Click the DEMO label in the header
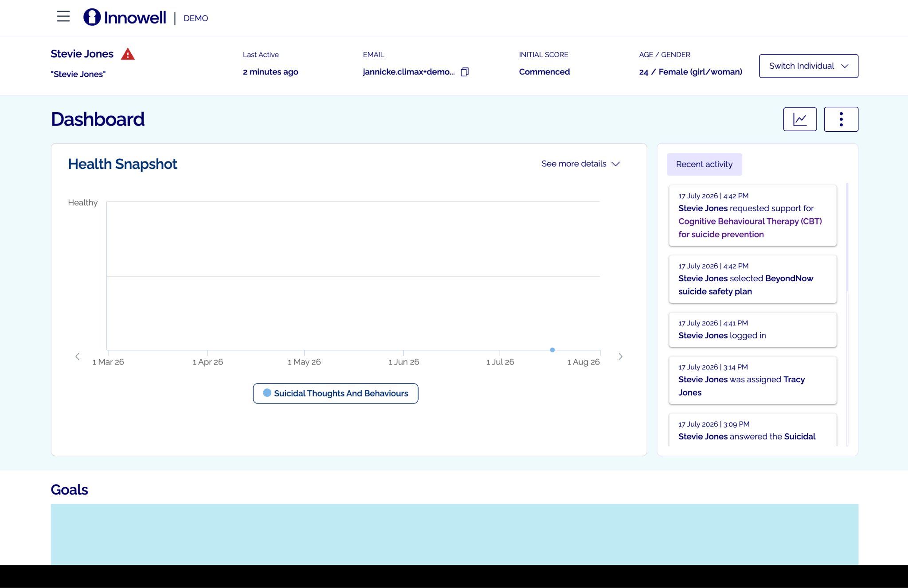Viewport: 908px width, 588px height. coord(196,18)
